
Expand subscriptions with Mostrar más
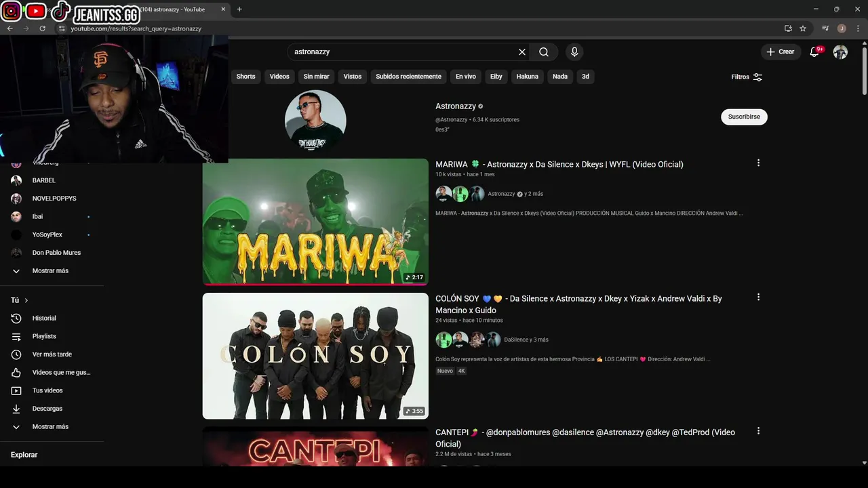tap(52, 271)
